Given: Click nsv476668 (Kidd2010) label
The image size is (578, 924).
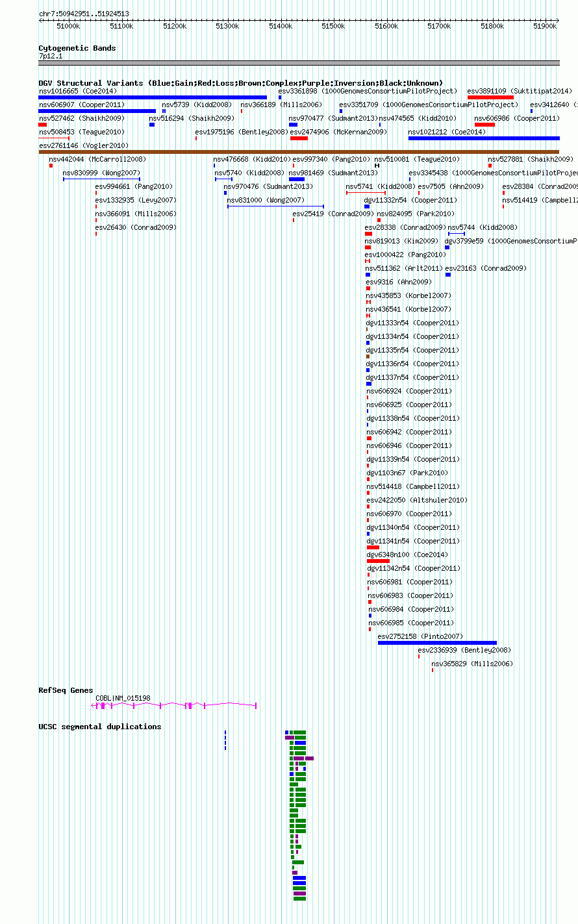Looking at the screenshot, I should (252, 159).
